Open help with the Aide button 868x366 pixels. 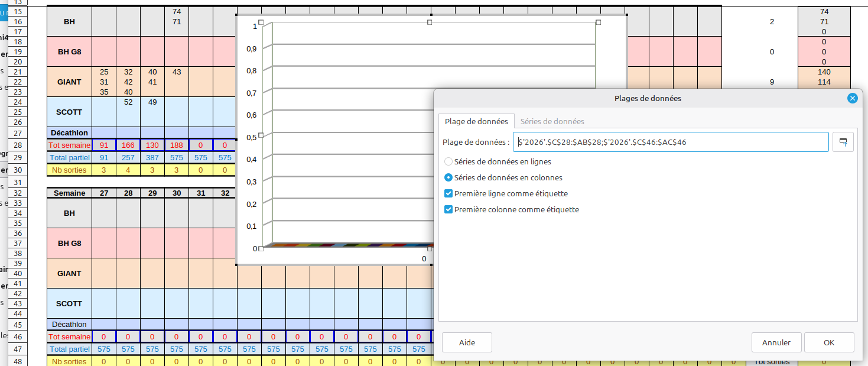click(x=467, y=342)
